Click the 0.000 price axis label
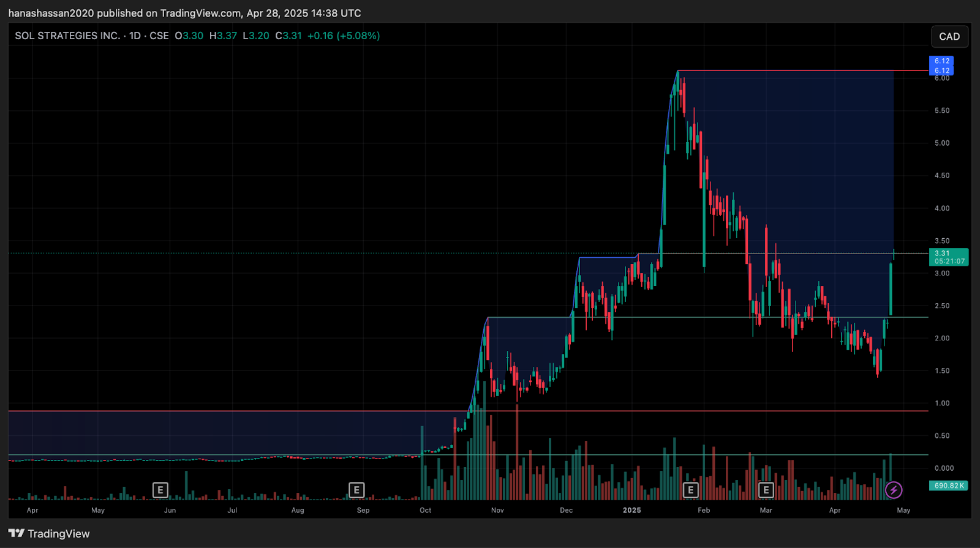This screenshot has width=980, height=548. click(x=944, y=468)
